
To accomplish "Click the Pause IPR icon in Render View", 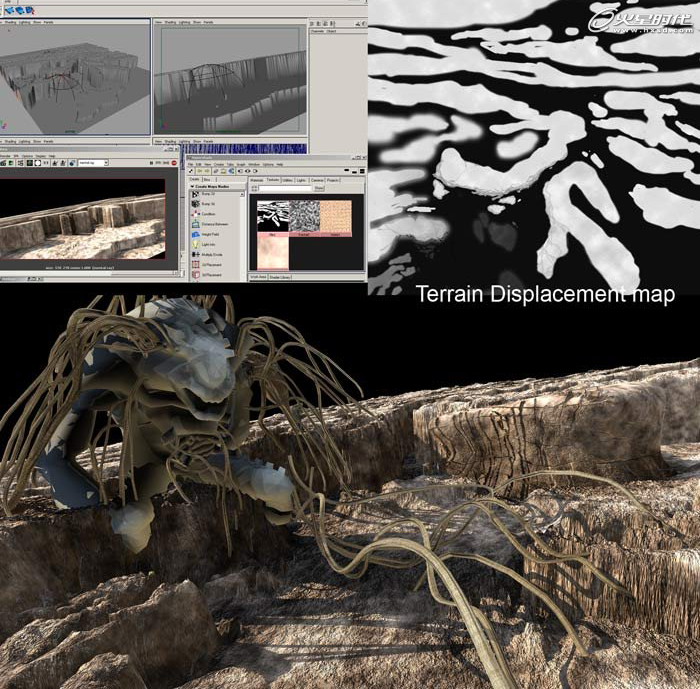I will pyautogui.click(x=151, y=163).
